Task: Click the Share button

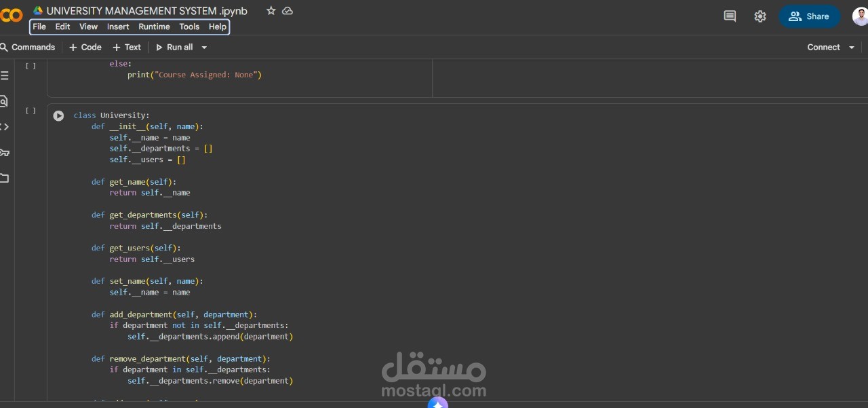Action: (810, 16)
